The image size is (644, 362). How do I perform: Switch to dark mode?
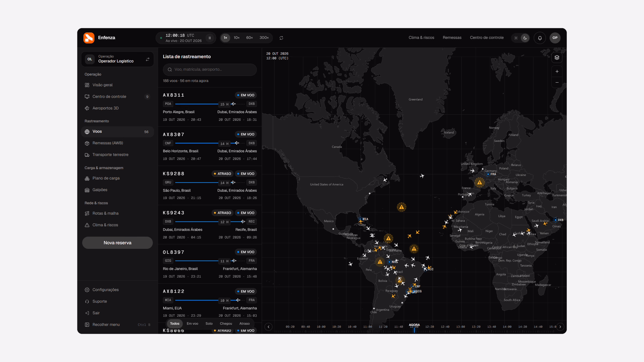pyautogui.click(x=525, y=38)
